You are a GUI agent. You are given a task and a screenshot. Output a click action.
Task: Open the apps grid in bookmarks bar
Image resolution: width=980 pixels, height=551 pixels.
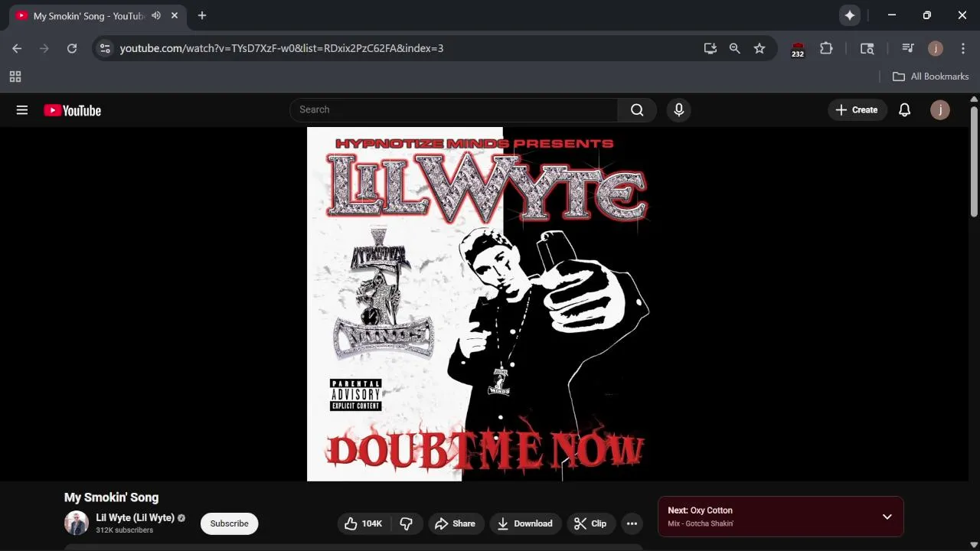coord(15,77)
